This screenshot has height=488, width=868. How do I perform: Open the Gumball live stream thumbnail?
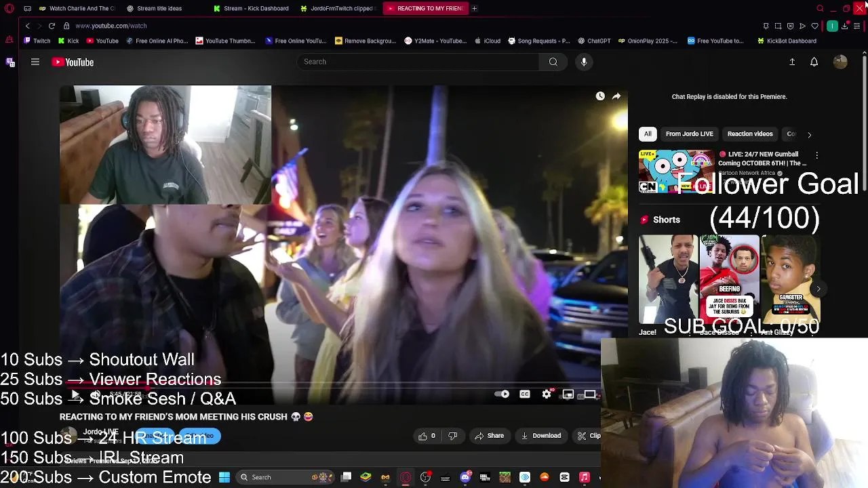[x=676, y=171]
